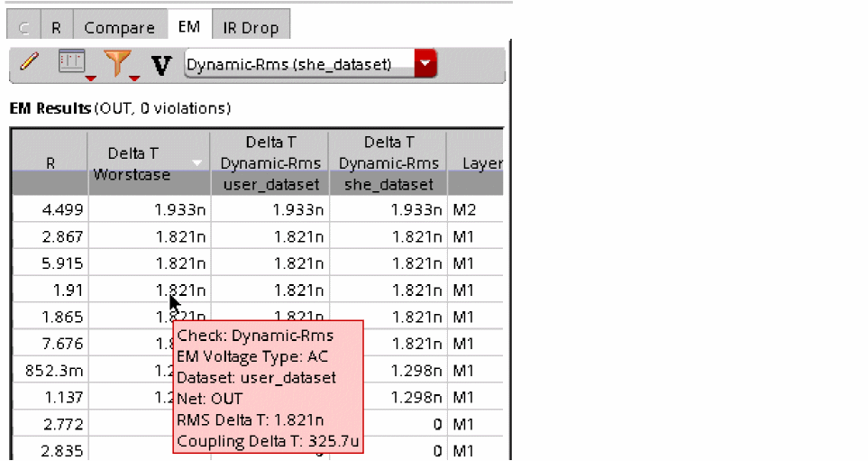
Task: Click Delta T Dynamic-Rms user_dataset header
Action: [x=270, y=163]
